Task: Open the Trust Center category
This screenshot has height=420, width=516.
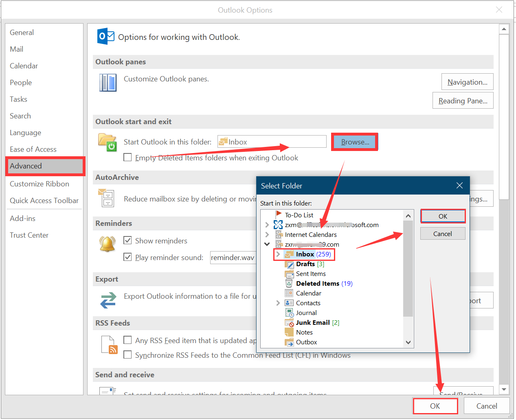Action: [x=29, y=235]
